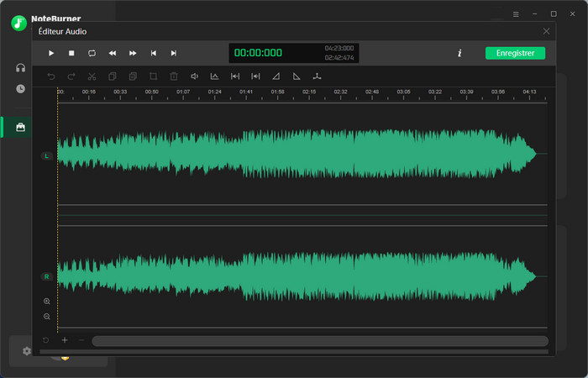Click the Enregistrer button

click(x=515, y=53)
